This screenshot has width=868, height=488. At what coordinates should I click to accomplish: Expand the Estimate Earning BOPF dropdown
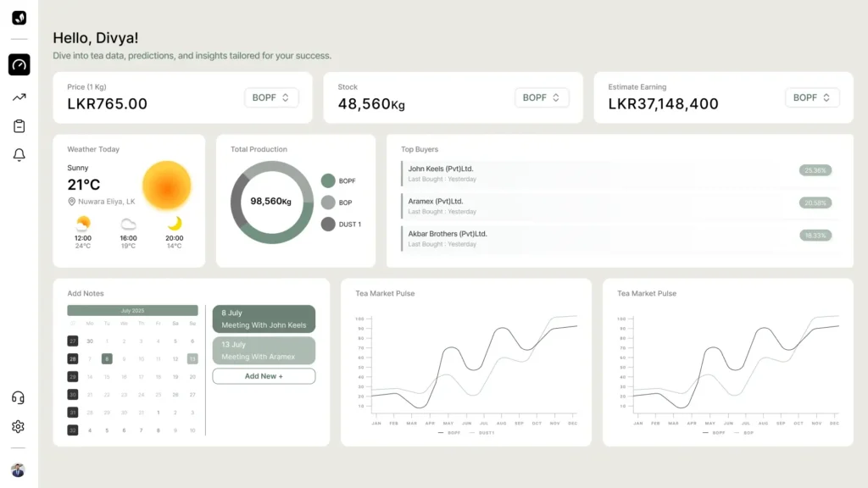click(x=812, y=97)
